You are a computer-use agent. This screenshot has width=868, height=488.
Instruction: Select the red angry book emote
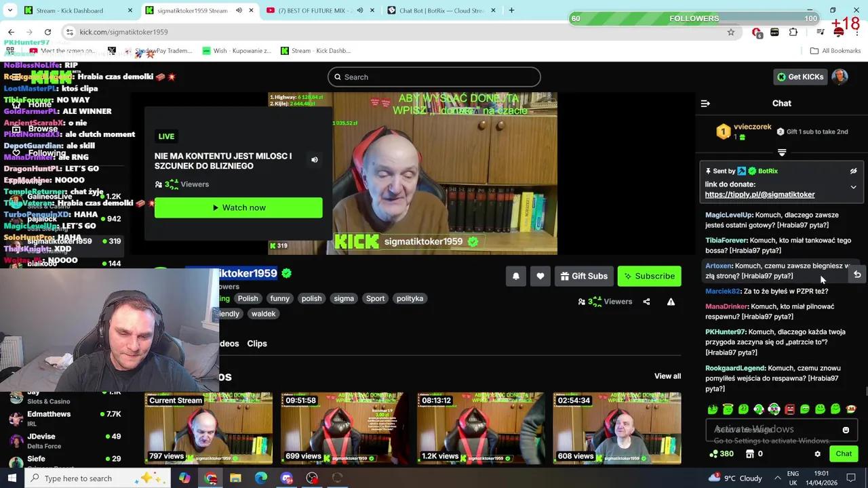pyautogui.click(x=789, y=409)
